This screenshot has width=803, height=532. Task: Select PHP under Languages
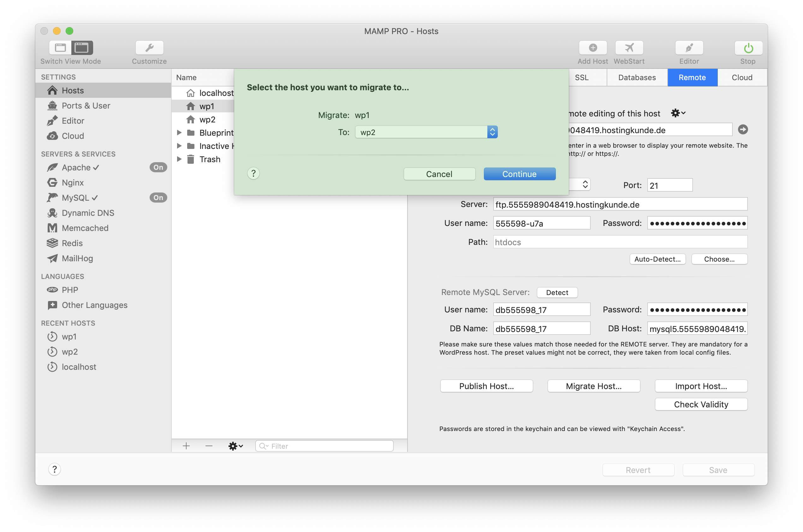70,289
